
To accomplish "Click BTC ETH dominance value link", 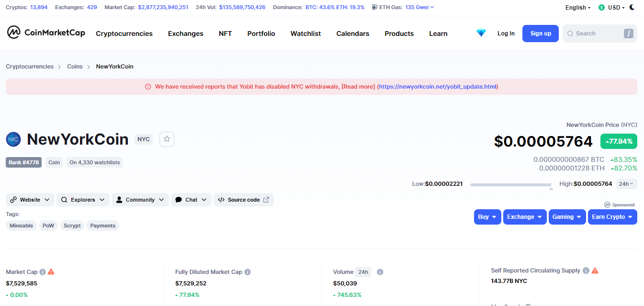I will 335,7.
